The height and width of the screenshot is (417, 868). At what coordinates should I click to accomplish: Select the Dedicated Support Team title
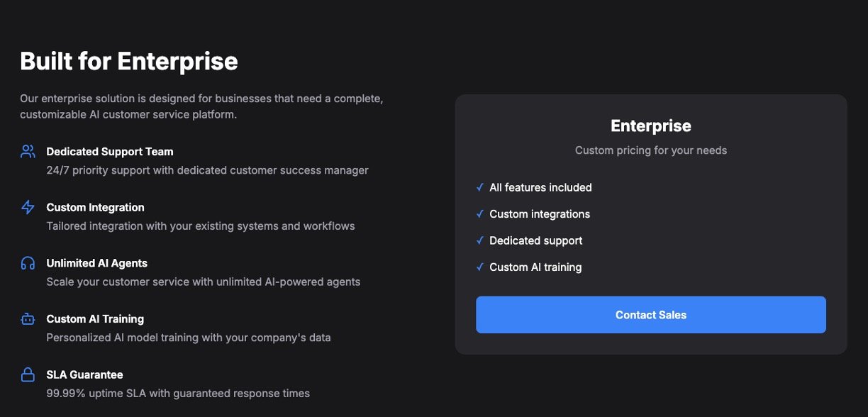109,151
